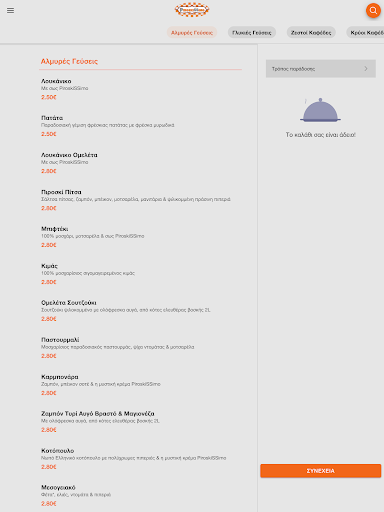Tap the empty basket cloche icon
The height and width of the screenshot is (512, 384).
pyautogui.click(x=320, y=110)
